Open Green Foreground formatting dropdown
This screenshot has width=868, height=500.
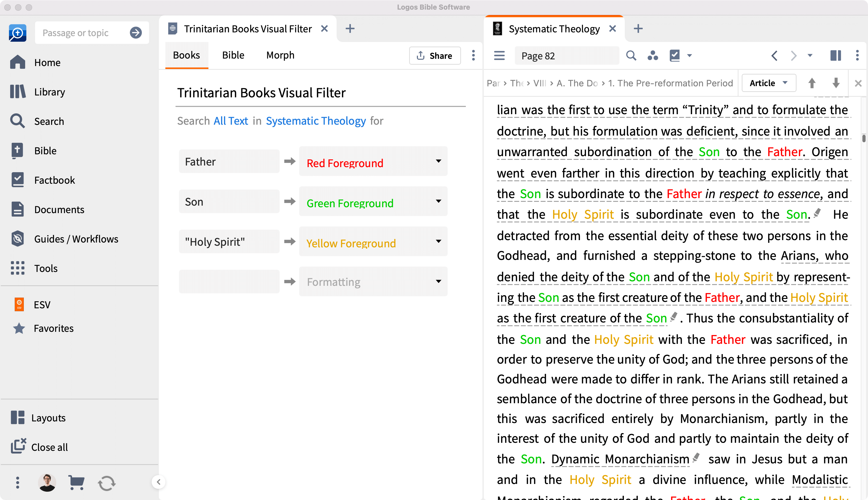point(373,201)
